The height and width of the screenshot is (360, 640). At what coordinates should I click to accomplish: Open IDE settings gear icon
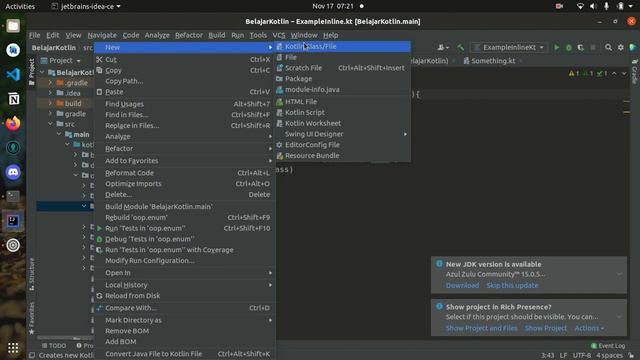click(620, 47)
